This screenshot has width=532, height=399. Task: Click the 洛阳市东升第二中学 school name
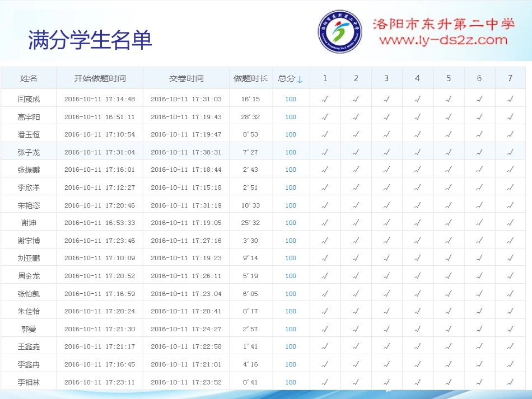point(444,24)
